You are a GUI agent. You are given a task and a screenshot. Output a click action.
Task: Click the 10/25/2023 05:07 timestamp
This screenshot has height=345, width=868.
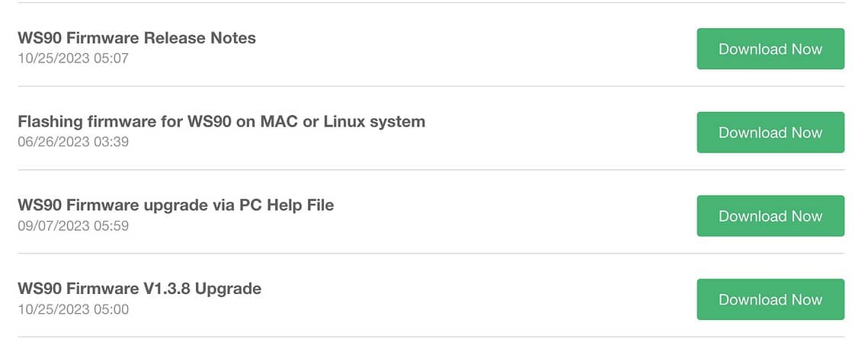click(x=73, y=58)
